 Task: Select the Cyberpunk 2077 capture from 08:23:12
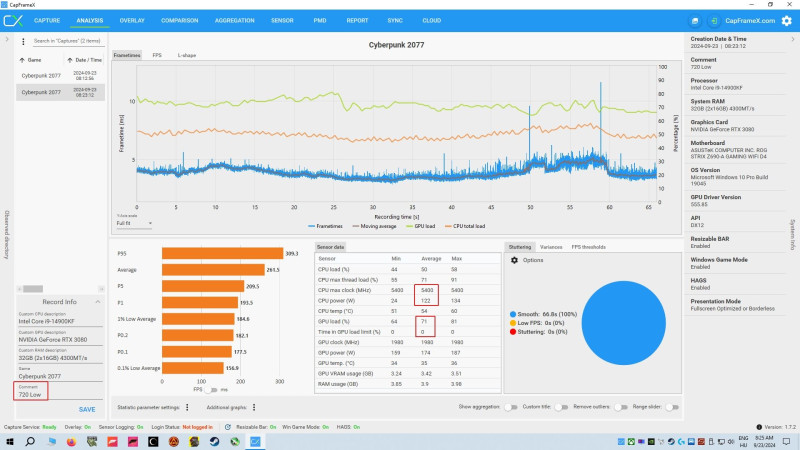point(60,92)
